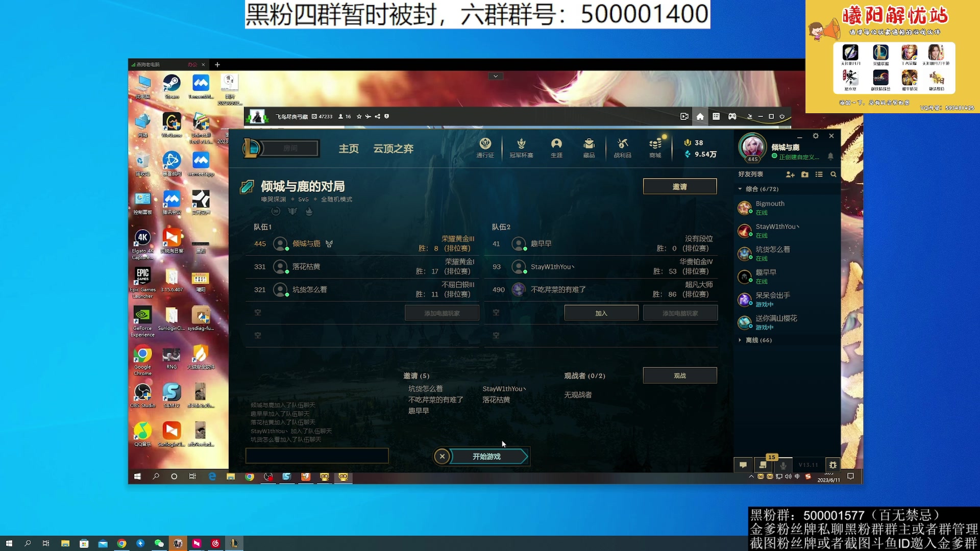Screen dimensions: 980x551
Task: Open client settings gear icon
Action: pos(816,136)
